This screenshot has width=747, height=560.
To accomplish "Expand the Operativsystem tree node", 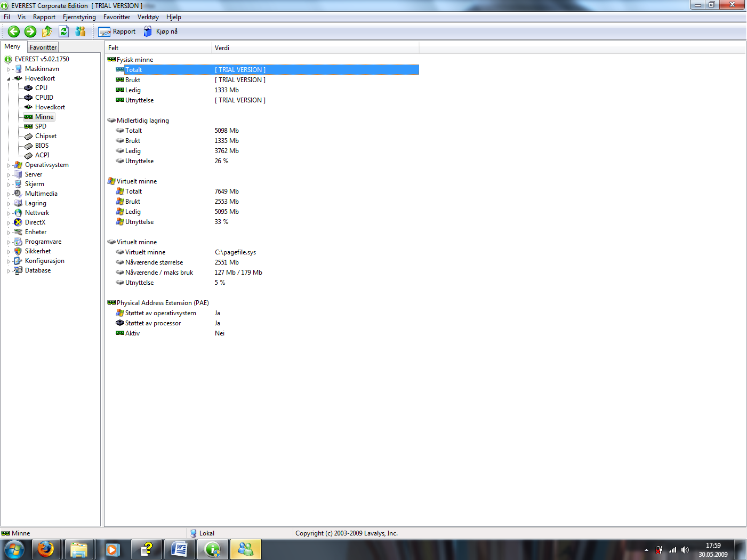I will 9,165.
